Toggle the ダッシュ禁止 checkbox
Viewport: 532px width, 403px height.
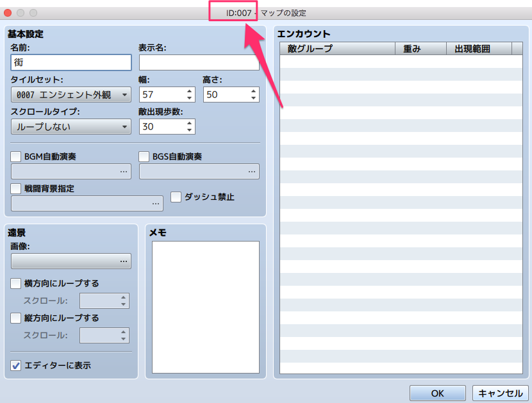point(176,197)
